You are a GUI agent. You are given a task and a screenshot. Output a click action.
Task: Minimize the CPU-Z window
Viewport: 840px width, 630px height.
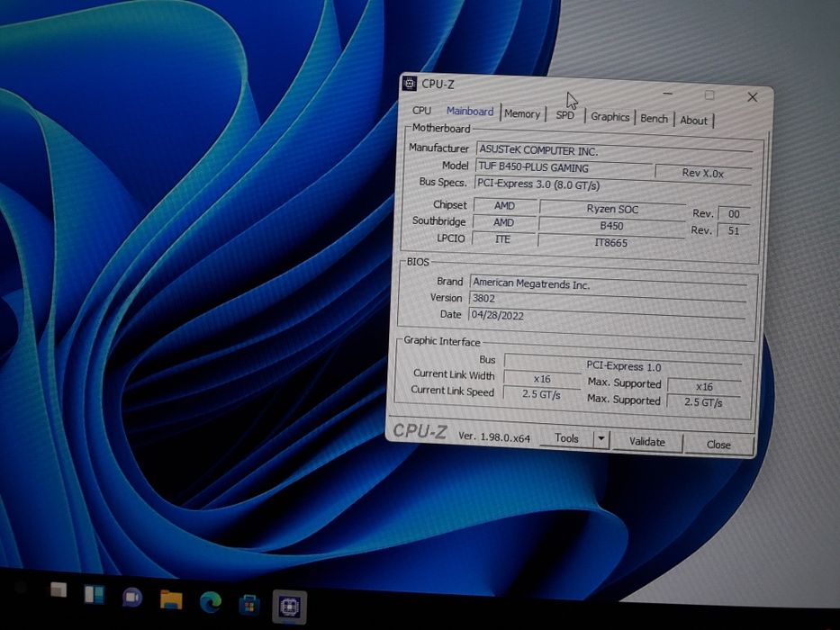point(667,94)
